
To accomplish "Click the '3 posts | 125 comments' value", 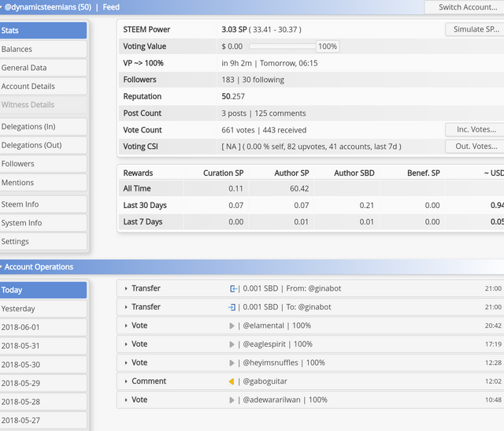I will click(264, 113).
